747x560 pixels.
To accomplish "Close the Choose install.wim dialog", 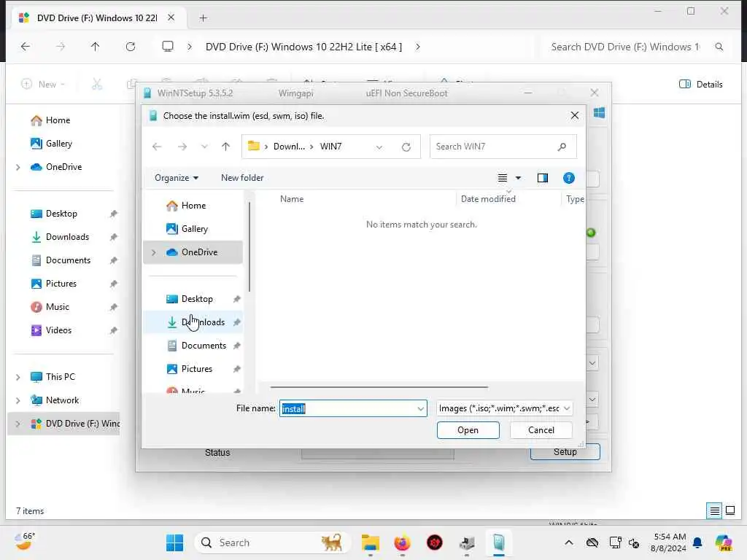I will click(575, 116).
